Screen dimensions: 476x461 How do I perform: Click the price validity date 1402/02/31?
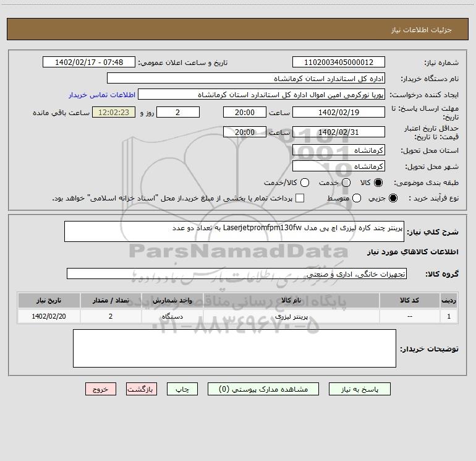coord(339,132)
